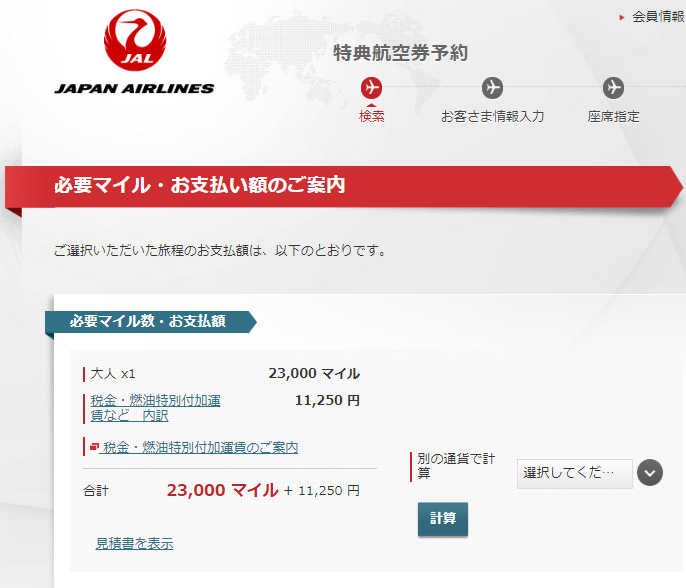Image resolution: width=686 pixels, height=588 pixels.
Task: Click the 11,250 円 tax amount
Action: click(x=327, y=400)
